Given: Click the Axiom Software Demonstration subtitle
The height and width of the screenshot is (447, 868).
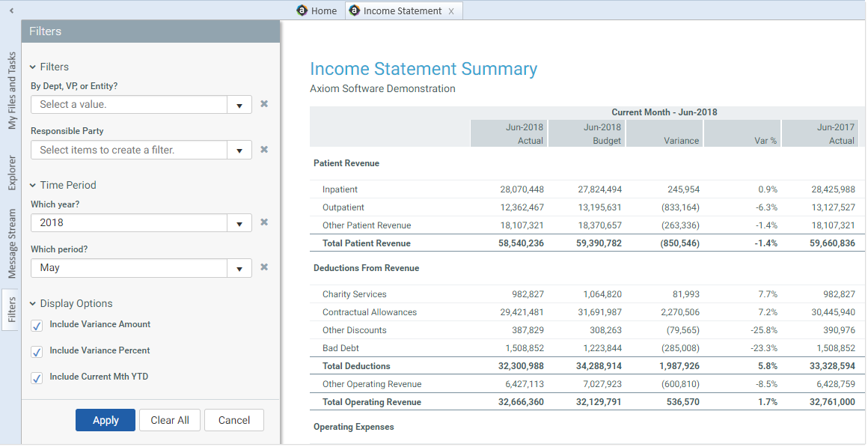Looking at the screenshot, I should coord(382,88).
